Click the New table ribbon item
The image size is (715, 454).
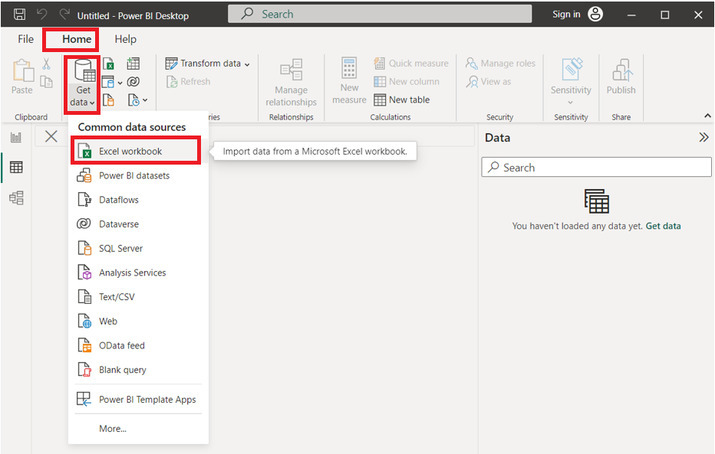coord(402,99)
